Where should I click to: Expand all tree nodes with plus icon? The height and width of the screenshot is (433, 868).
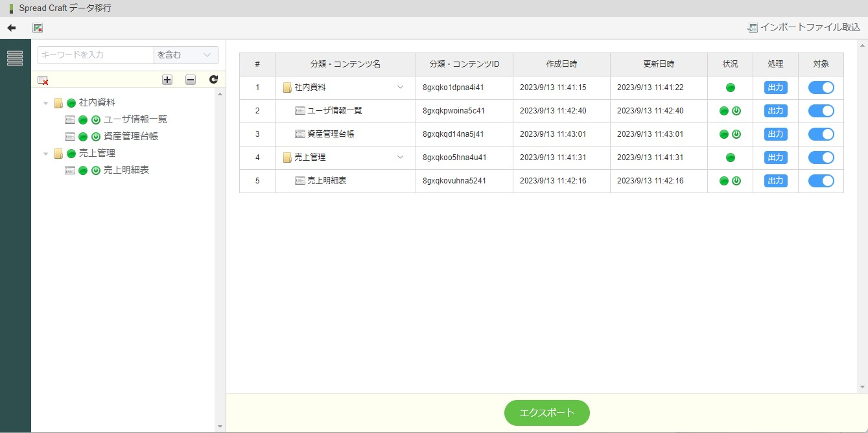pos(167,80)
